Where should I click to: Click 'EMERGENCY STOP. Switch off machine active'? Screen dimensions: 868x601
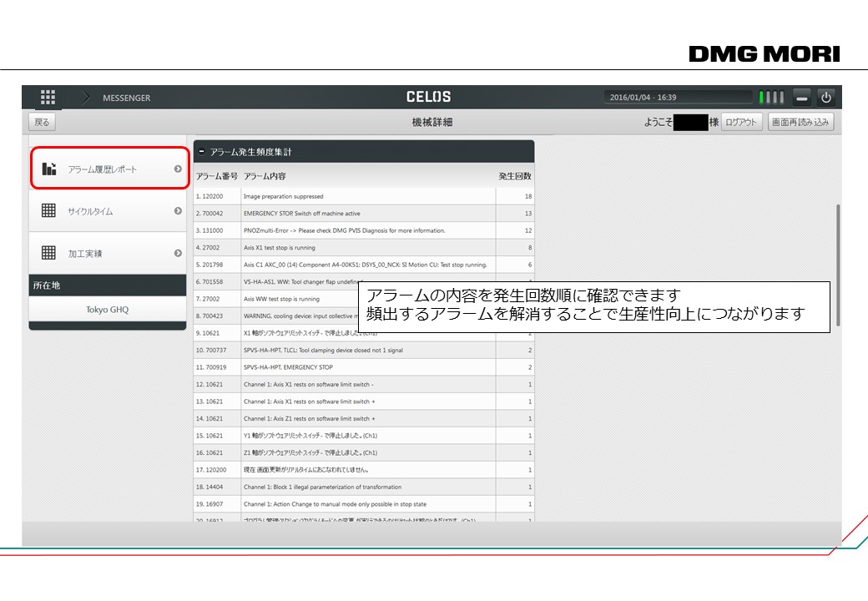tap(301, 214)
